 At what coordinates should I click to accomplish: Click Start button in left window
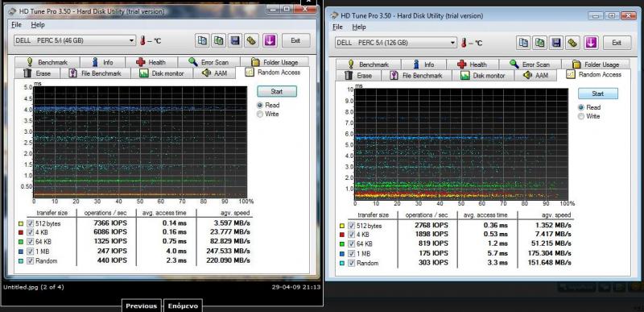tap(277, 91)
